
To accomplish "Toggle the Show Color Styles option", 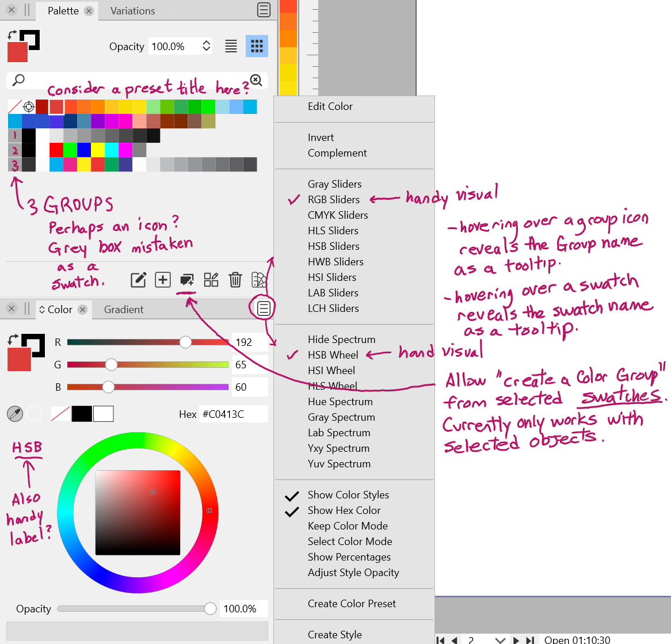I will click(x=348, y=495).
